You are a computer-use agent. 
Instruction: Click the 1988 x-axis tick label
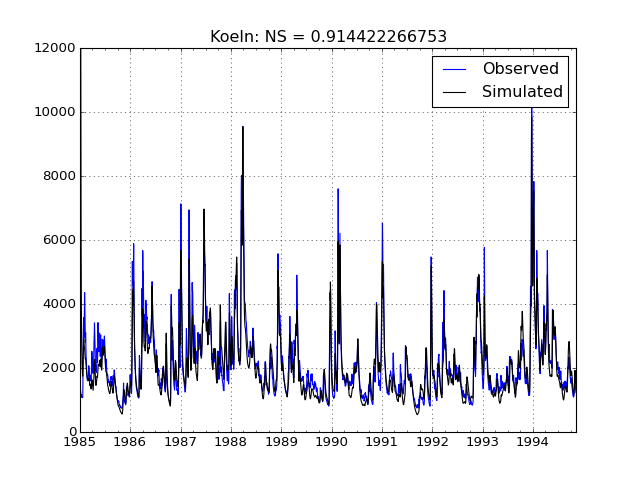pyautogui.click(x=231, y=441)
